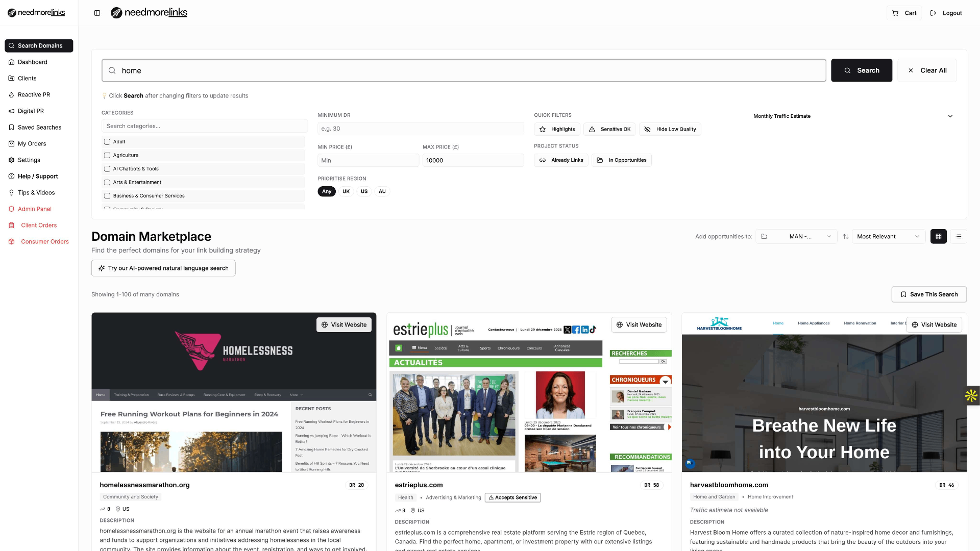Open the Most Relevant sort dropdown
Viewport: 980px width, 551px height.
[889, 237]
